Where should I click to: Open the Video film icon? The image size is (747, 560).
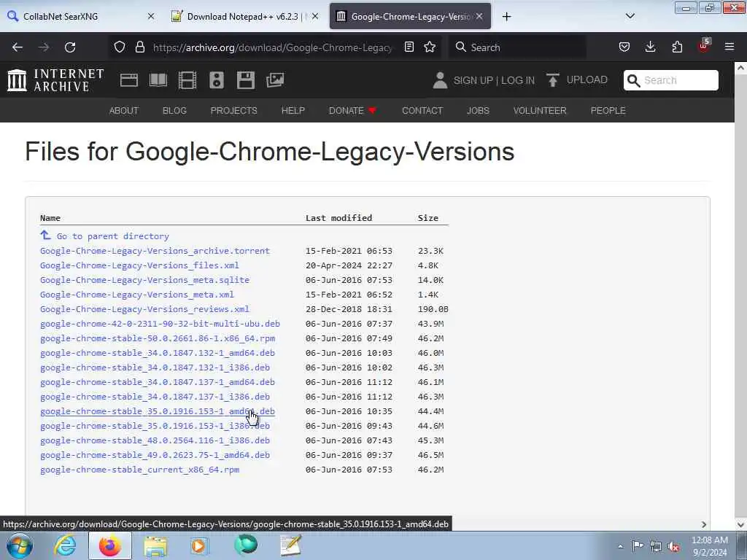(187, 80)
